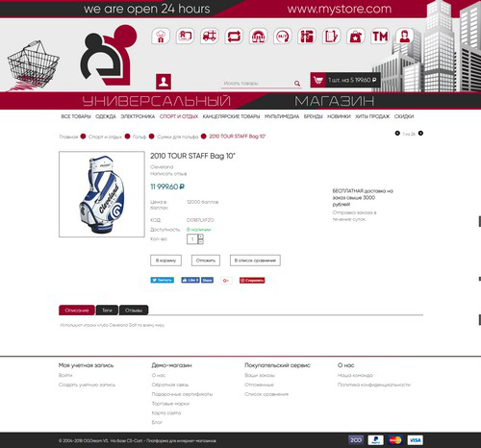Click the Google Plus button
The image size is (481, 448).
(226, 281)
